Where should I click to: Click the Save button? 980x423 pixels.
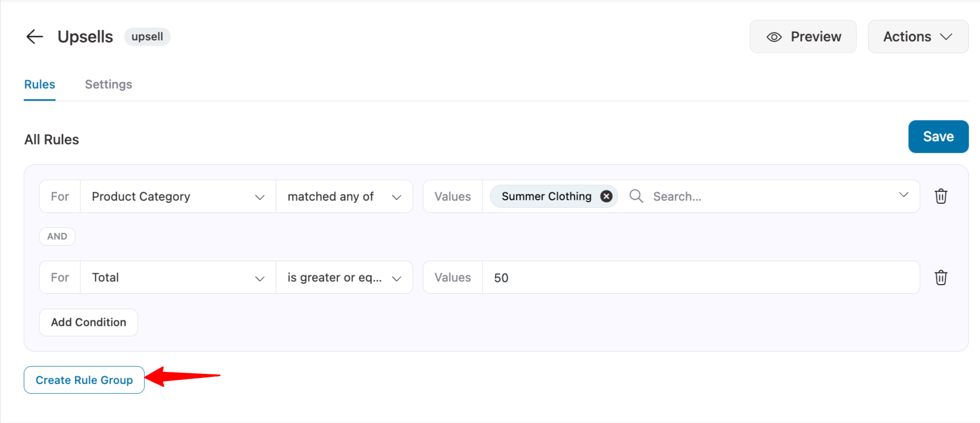pos(938,136)
